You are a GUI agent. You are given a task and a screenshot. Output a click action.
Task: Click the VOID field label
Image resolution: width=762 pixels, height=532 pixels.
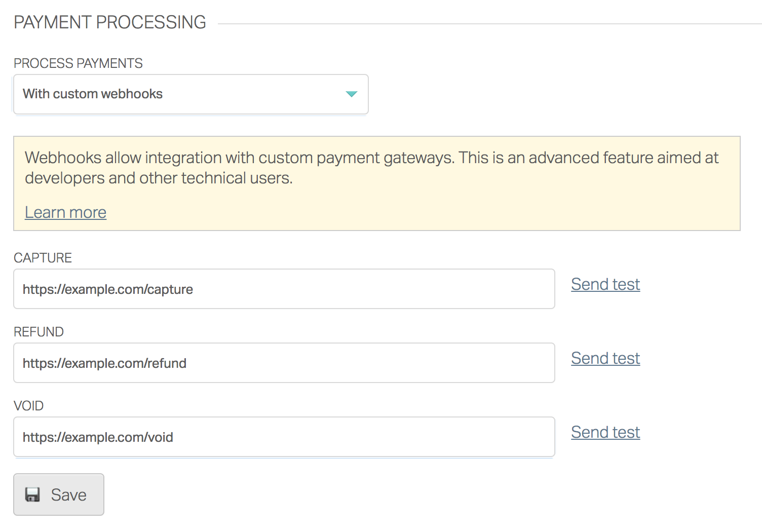click(28, 406)
